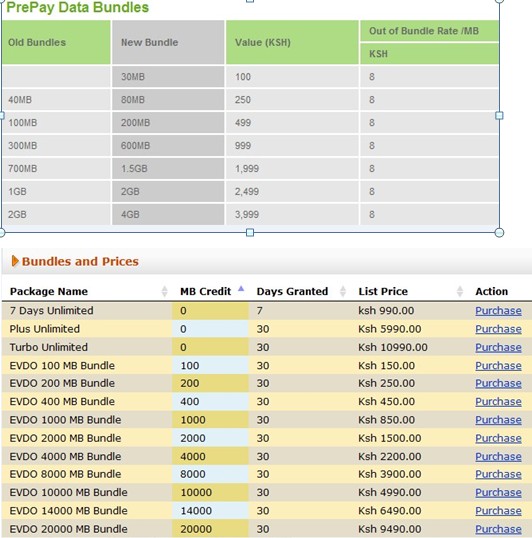532x538 pixels.
Task: Click the Package Name column header
Action: [x=49, y=291]
